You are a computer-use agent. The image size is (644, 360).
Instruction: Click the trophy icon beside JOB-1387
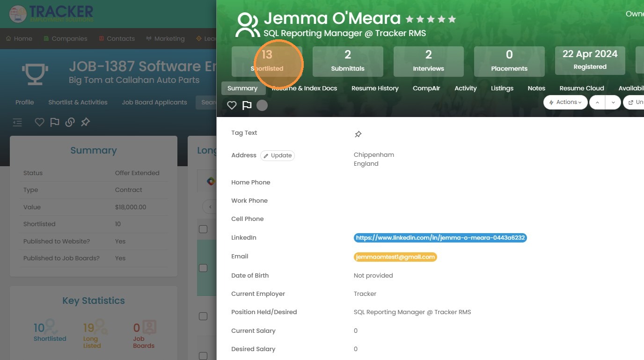[35, 74]
